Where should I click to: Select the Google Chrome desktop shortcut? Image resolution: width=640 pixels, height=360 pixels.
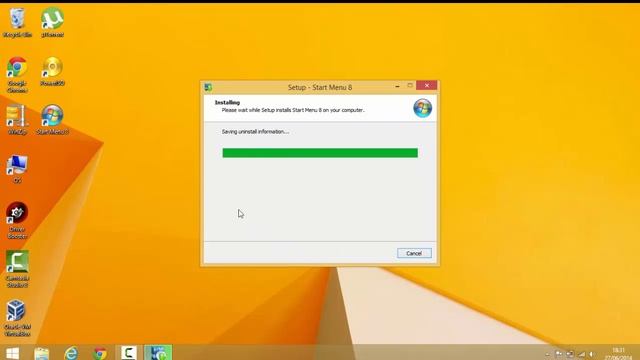17,75
